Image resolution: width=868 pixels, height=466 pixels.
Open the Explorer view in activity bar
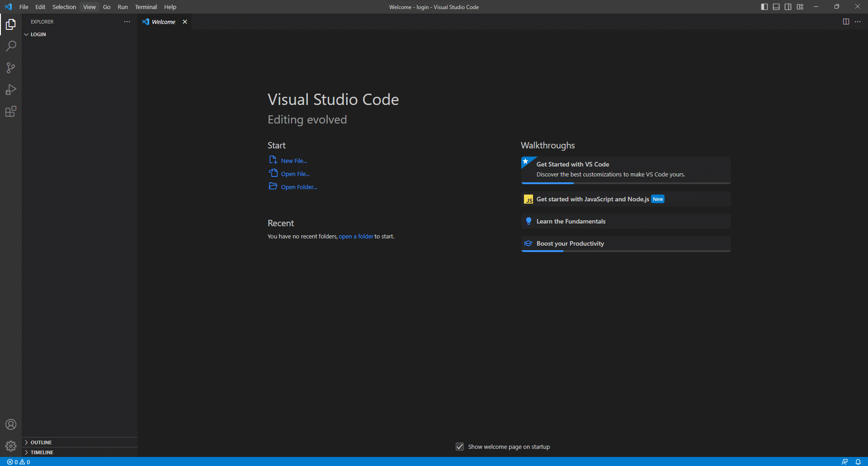coord(11,24)
